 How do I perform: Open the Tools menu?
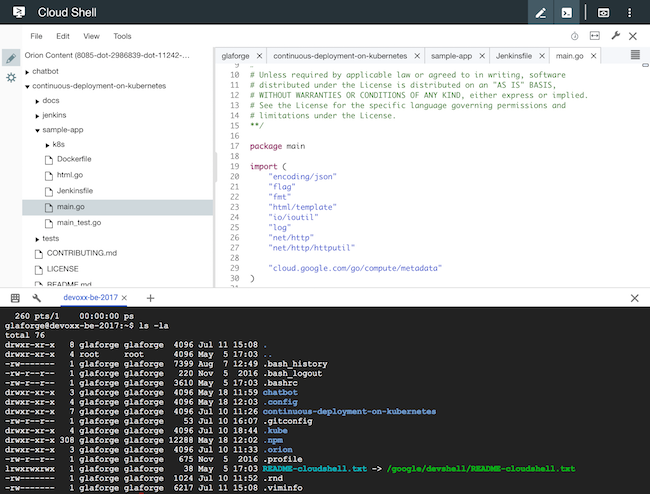point(122,36)
